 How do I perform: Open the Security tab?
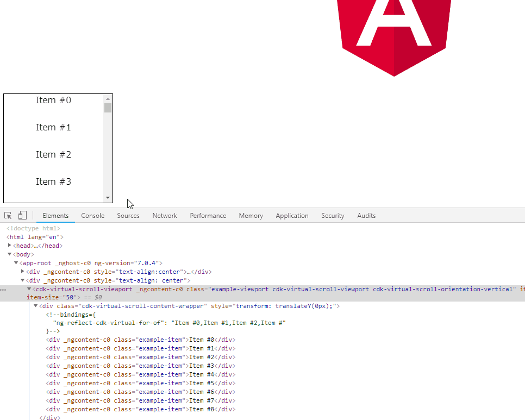pyautogui.click(x=333, y=216)
